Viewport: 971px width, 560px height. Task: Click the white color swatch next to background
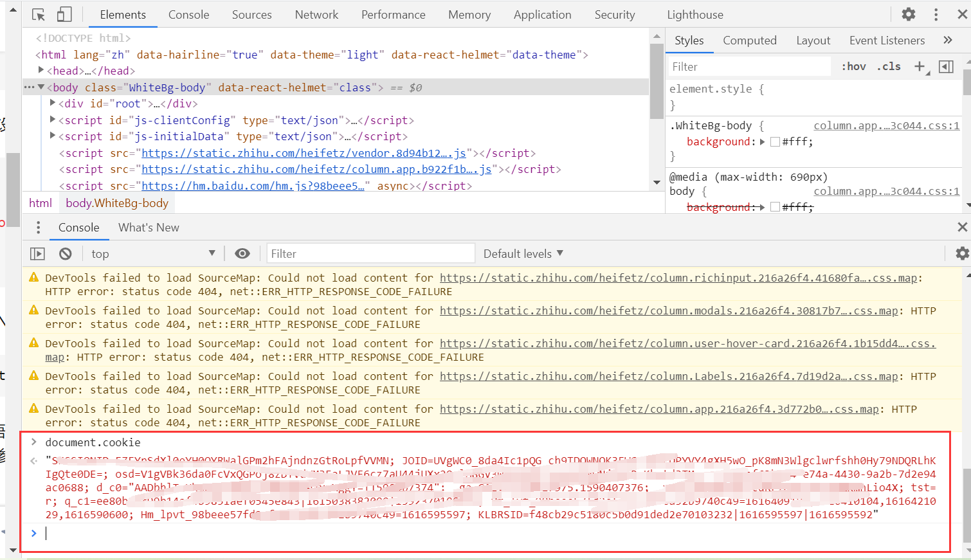(x=775, y=141)
